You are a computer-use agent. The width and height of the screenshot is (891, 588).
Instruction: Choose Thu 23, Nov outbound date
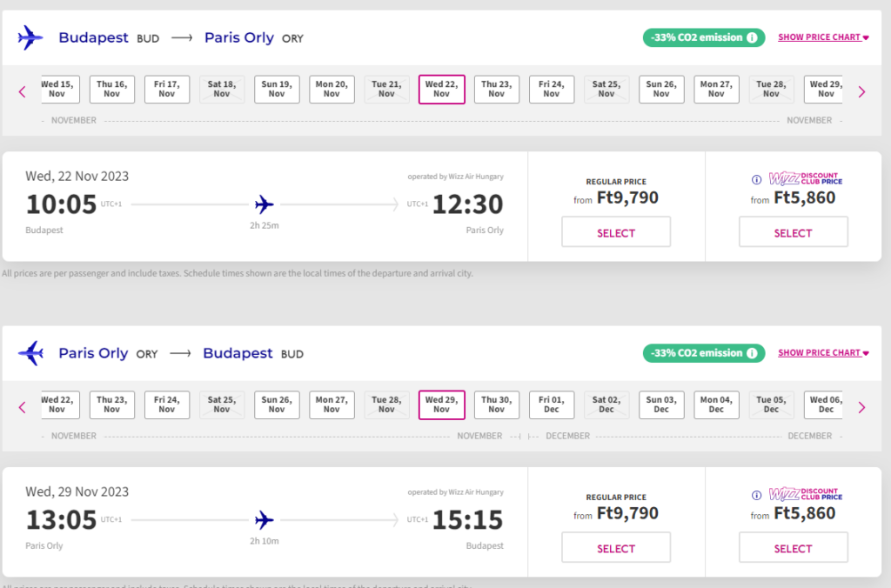click(x=496, y=89)
